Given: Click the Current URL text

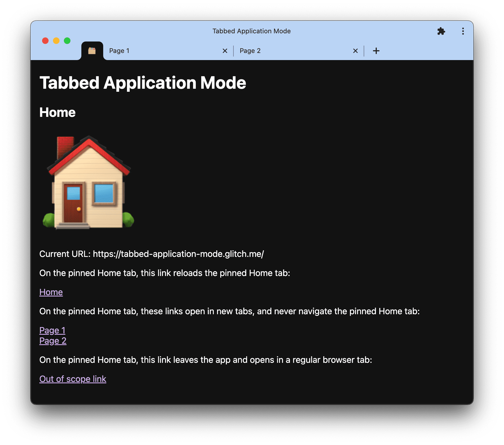Looking at the screenshot, I should (152, 254).
